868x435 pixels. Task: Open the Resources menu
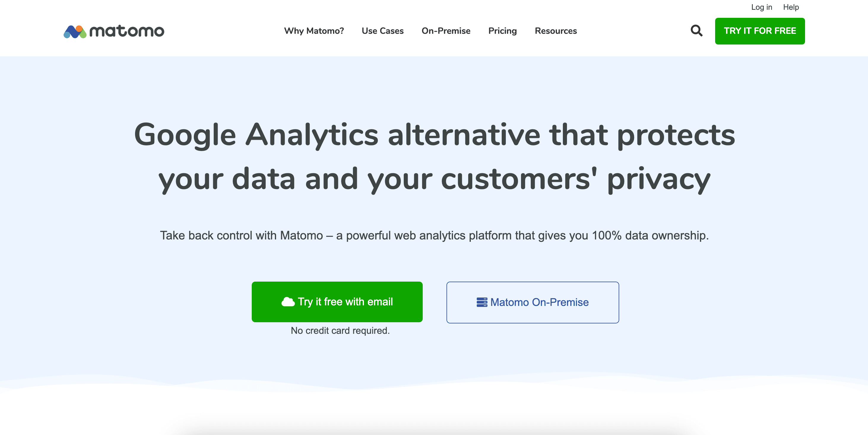(x=556, y=31)
